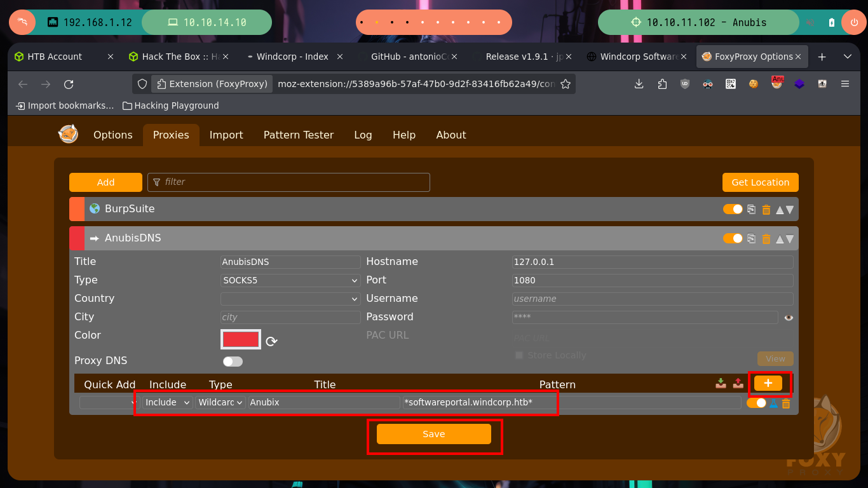
Task: Save the proxy settings
Action: (x=434, y=434)
